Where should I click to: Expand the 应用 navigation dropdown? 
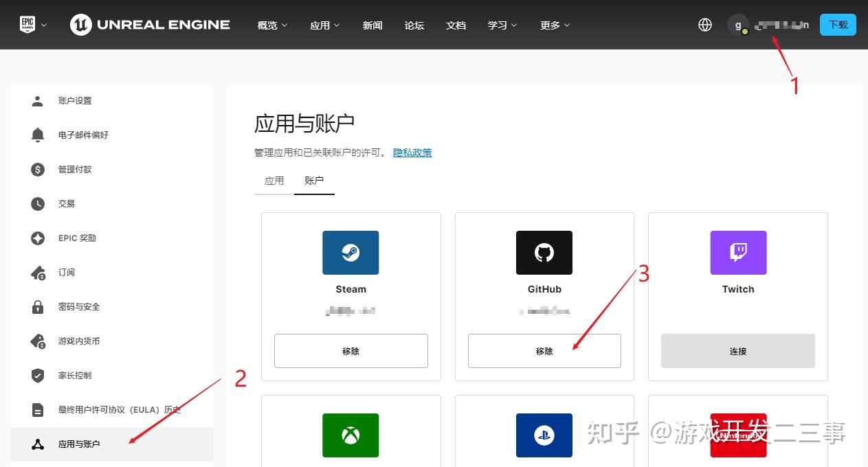coord(324,25)
